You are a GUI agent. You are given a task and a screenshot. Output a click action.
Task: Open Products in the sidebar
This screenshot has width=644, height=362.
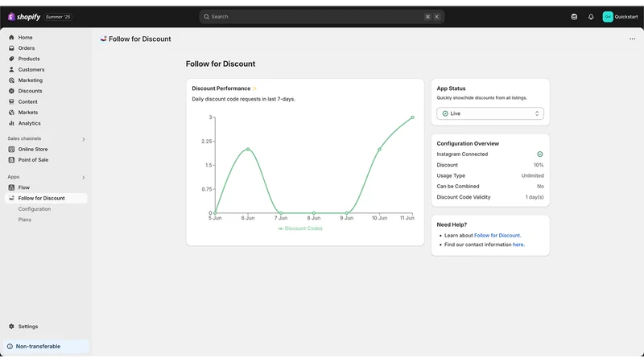tap(29, 59)
